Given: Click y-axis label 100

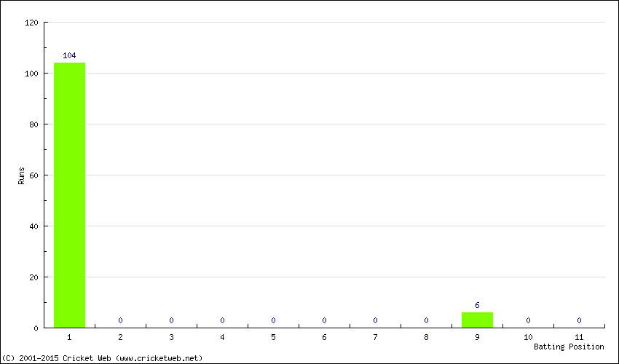Looking at the screenshot, I should (x=31, y=74).
